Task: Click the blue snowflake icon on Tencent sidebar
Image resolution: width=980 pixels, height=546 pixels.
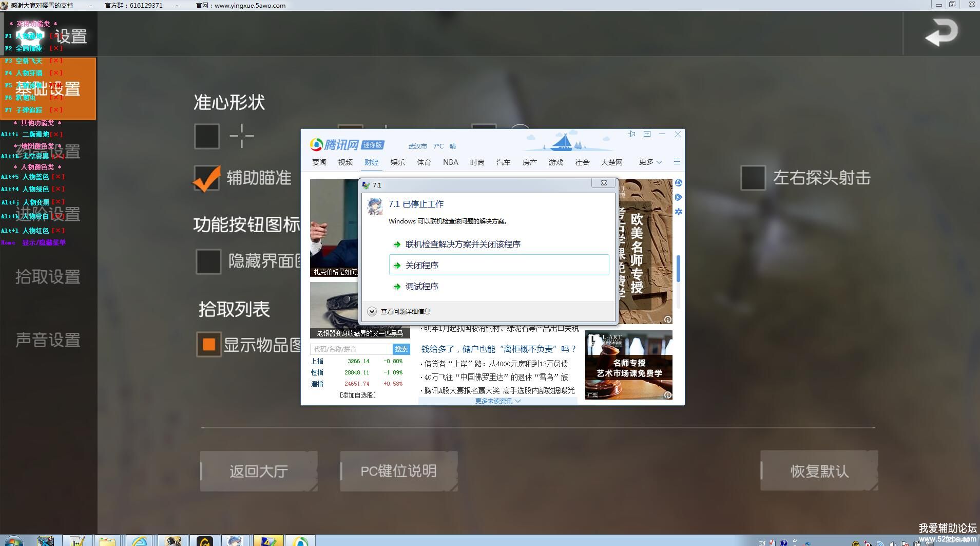Action: point(679,212)
